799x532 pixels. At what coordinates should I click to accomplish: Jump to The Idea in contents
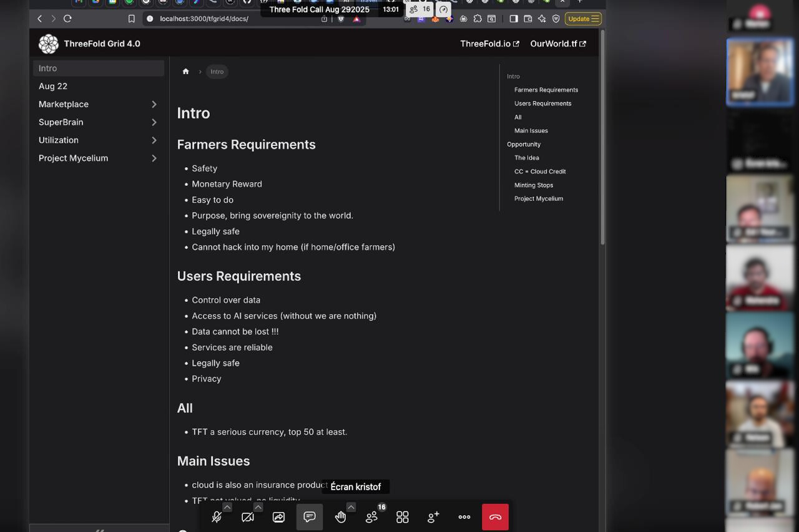pyautogui.click(x=527, y=158)
